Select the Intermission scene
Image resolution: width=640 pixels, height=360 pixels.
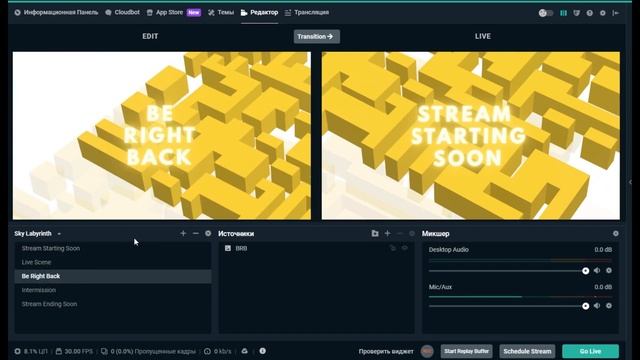tap(113, 290)
